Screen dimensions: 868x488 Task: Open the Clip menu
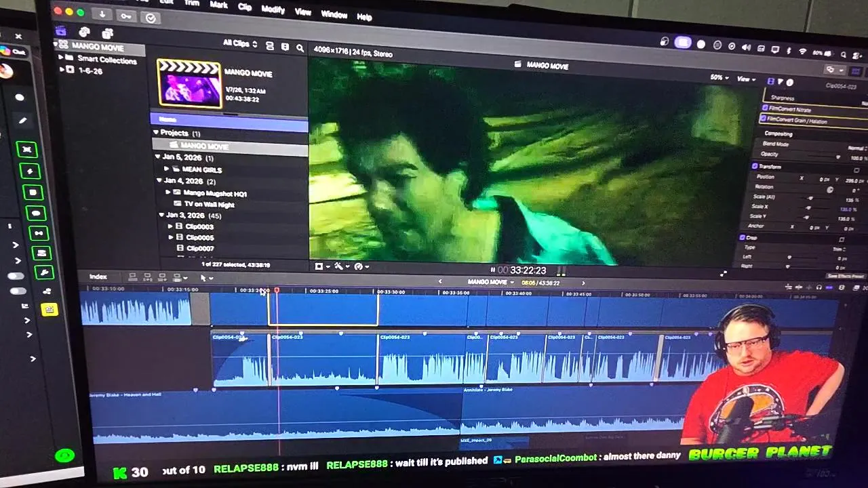pyautogui.click(x=245, y=7)
